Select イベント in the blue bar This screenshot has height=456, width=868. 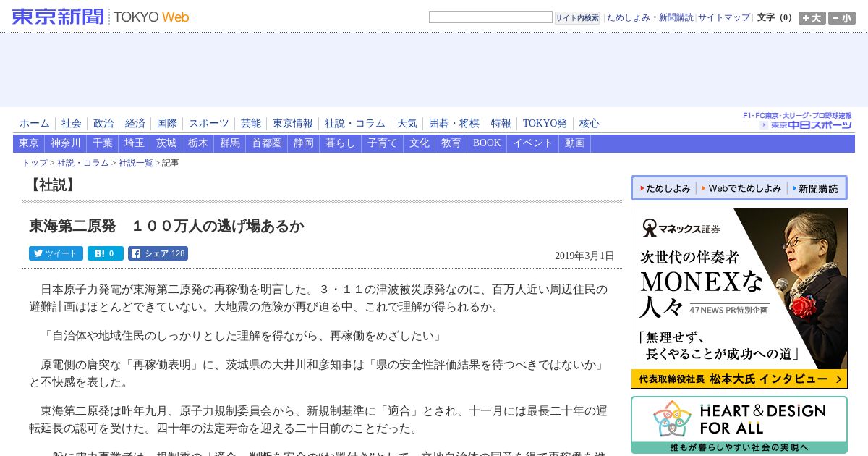click(x=533, y=143)
